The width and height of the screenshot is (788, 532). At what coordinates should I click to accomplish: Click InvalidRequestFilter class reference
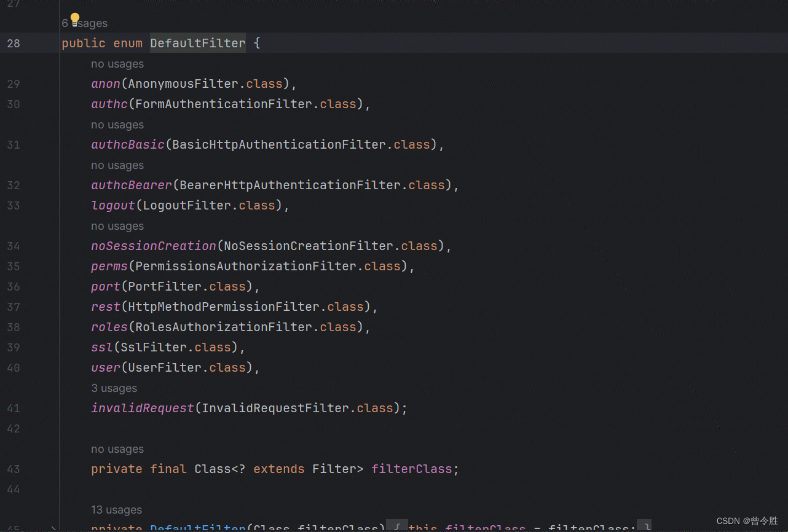click(275, 408)
